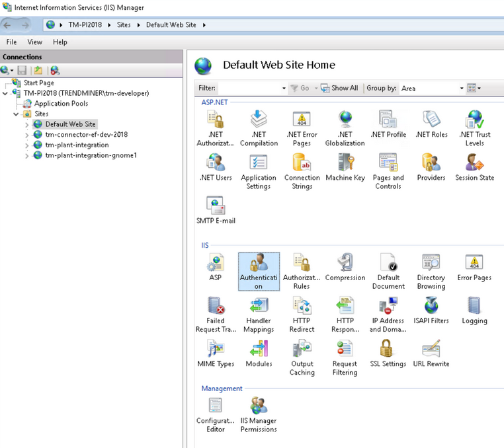Image resolution: width=504 pixels, height=448 pixels.
Task: Open the Machine Key icon
Action: [x=345, y=163]
